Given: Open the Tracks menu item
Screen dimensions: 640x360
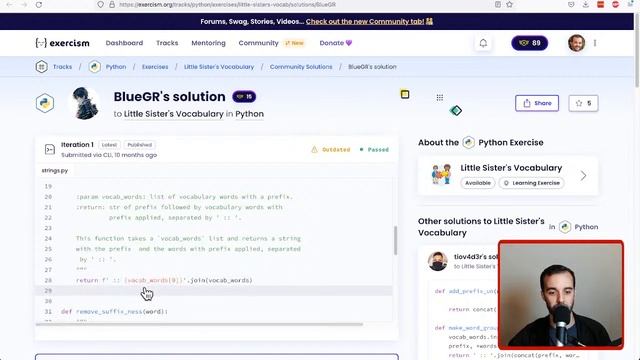Looking at the screenshot, I should coord(167,43).
